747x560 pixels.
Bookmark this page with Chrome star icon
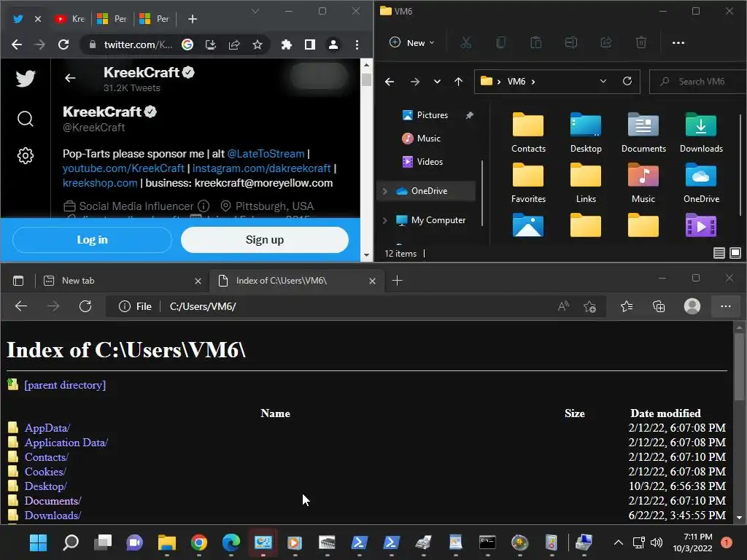pos(258,44)
